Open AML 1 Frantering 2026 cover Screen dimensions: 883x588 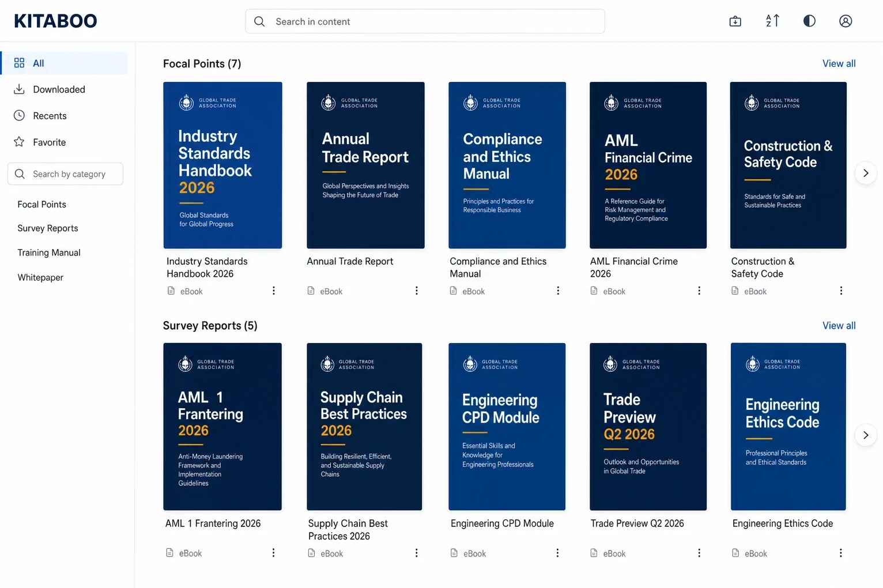pos(222,427)
